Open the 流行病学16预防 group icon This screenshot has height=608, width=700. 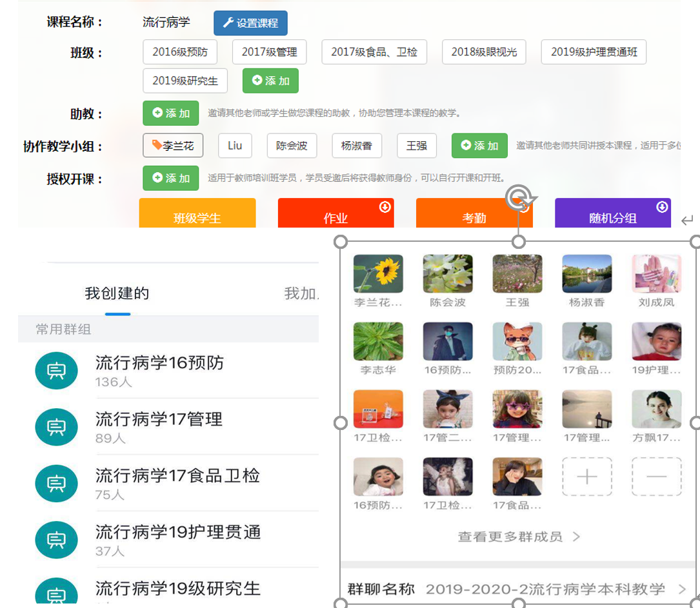[x=57, y=371]
